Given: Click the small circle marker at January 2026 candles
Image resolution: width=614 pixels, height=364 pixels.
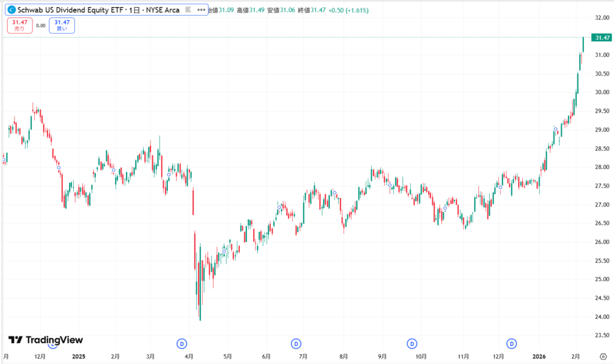Looking at the screenshot, I should tap(555, 130).
